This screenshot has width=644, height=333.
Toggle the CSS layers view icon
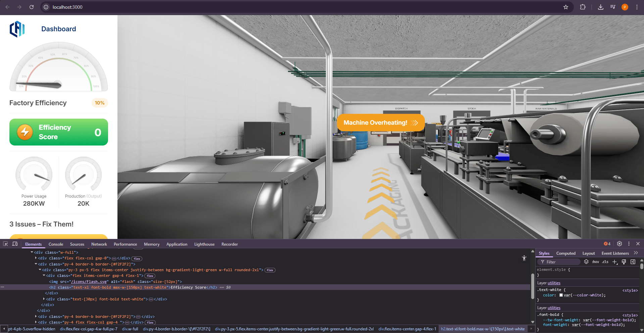[x=586, y=262]
